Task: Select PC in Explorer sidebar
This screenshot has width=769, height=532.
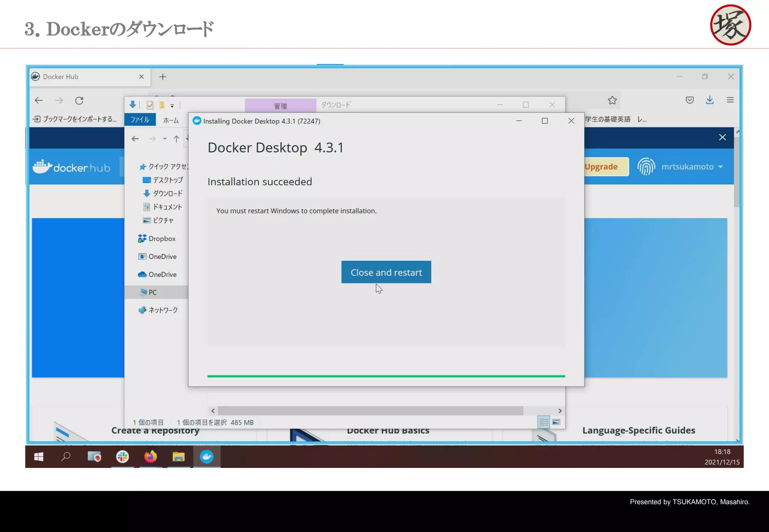Action: click(x=156, y=292)
